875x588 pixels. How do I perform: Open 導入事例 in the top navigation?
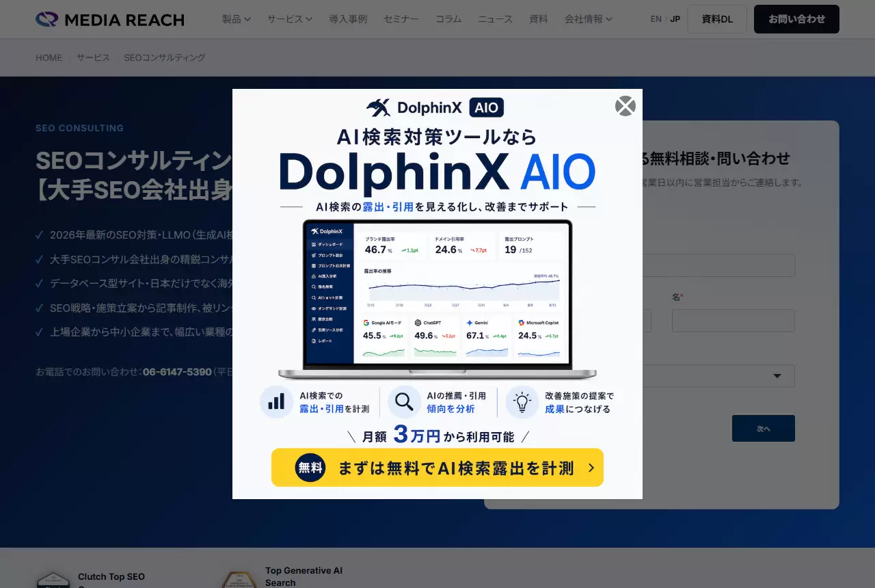(x=348, y=19)
